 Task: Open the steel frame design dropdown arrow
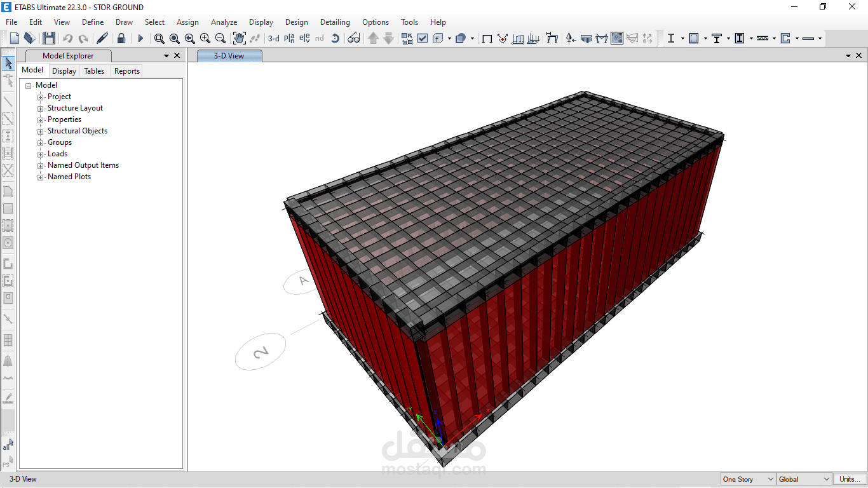[x=682, y=38]
